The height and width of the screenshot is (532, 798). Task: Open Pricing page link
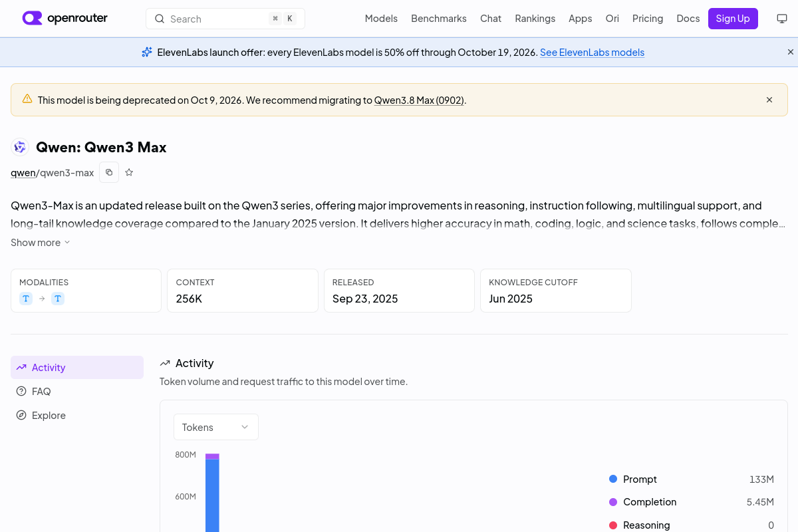pos(648,19)
